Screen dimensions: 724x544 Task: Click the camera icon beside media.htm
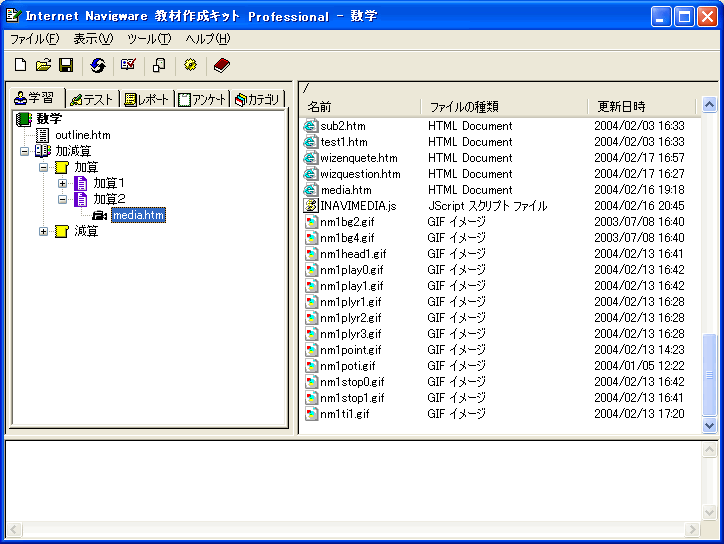tap(100, 216)
